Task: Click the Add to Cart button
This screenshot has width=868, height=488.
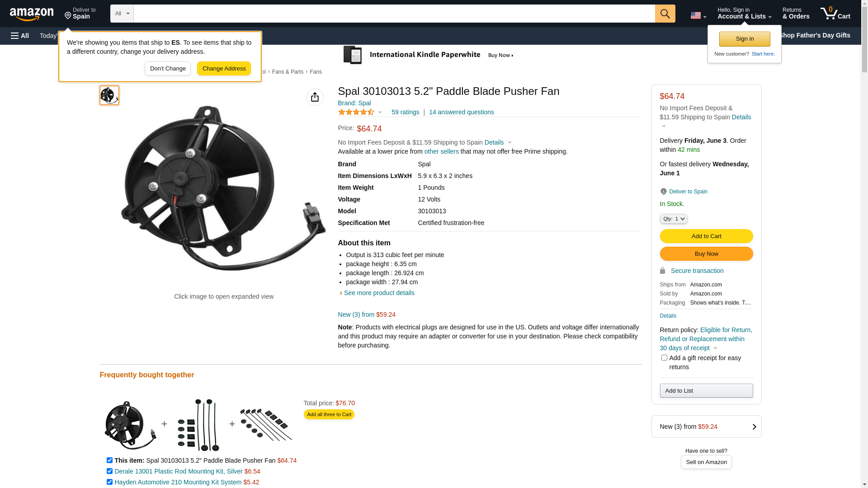Action: 706,236
